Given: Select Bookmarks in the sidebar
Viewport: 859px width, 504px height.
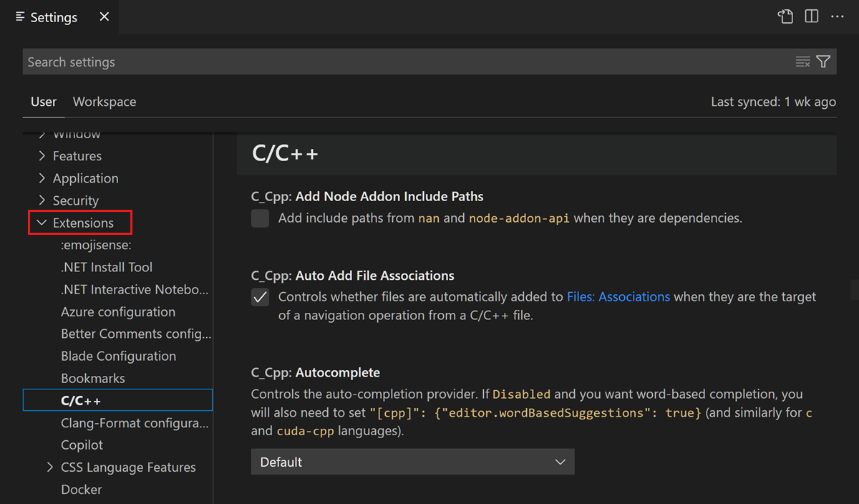Looking at the screenshot, I should pos(95,378).
